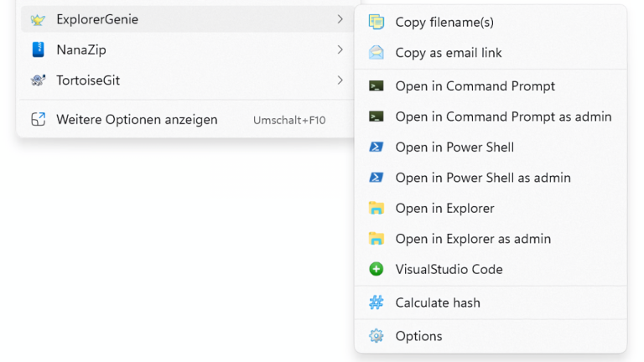Click the hash symbol icon for Calculate hash

pos(377,303)
